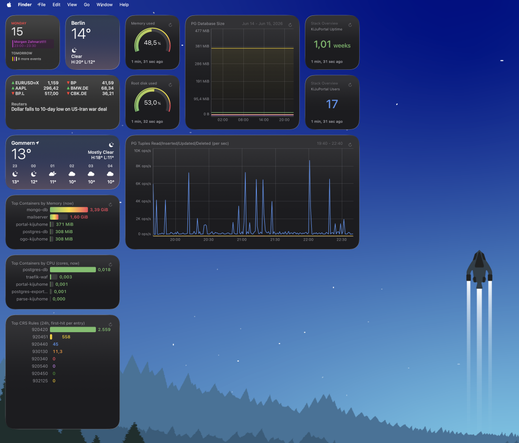This screenshot has width=519, height=443.
Task: Refresh the Memory used gauge widget
Action: 170,25
